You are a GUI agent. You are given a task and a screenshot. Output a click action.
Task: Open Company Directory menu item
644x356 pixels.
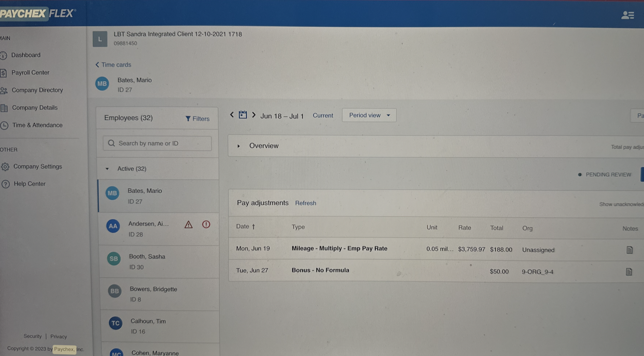pyautogui.click(x=37, y=90)
